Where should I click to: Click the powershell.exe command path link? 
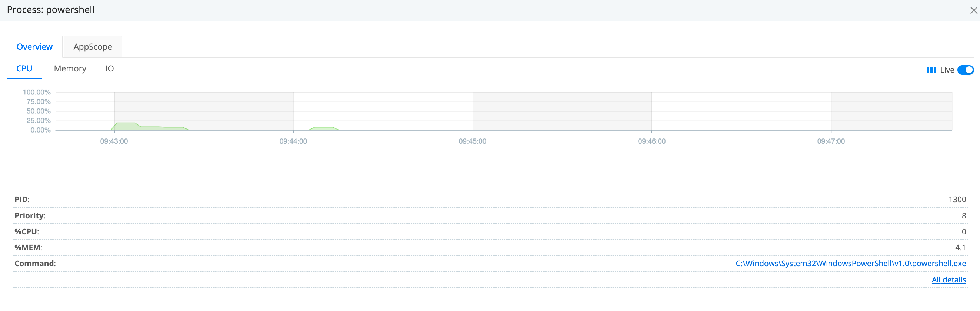coord(851,264)
